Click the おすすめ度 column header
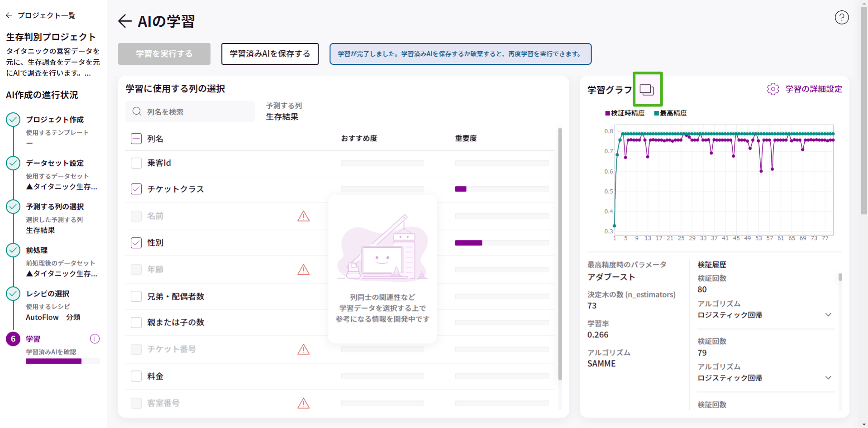This screenshot has height=428, width=868. point(359,138)
